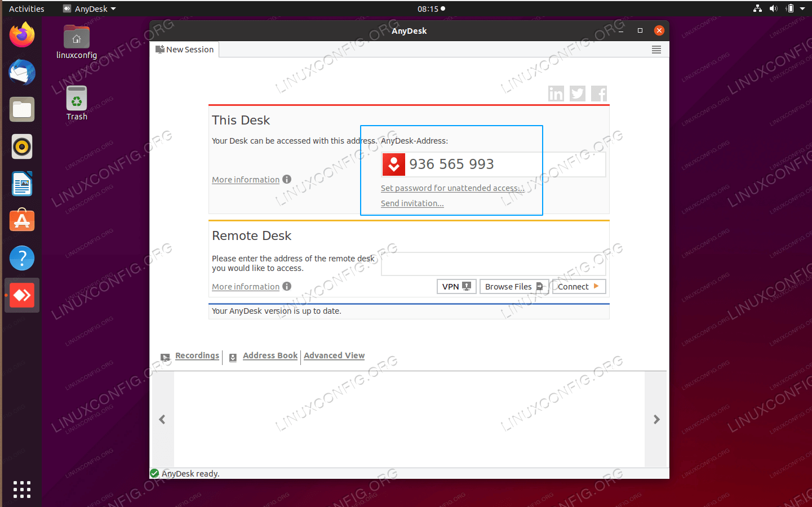The image size is (812, 507).
Task: Open the Facebook share icon
Action: point(599,94)
